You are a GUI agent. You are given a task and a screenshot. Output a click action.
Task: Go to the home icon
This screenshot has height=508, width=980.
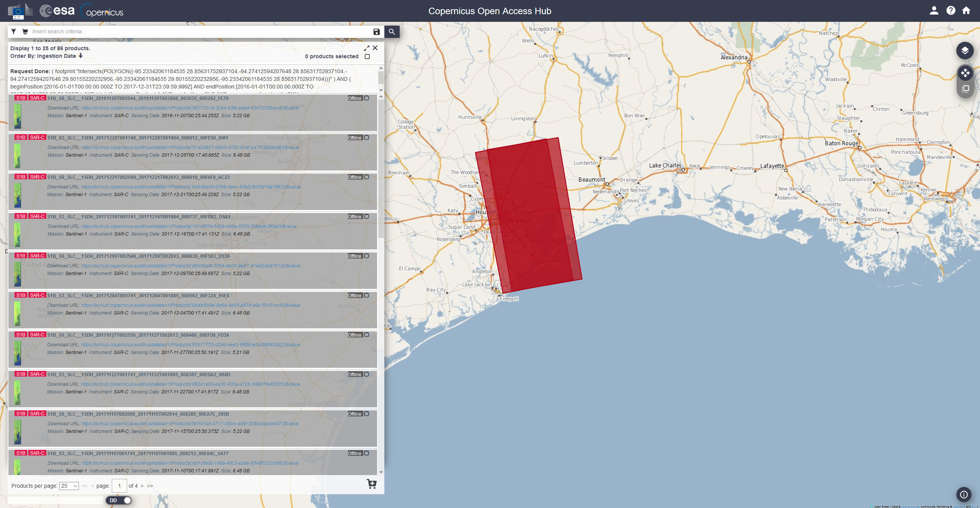pos(966,11)
